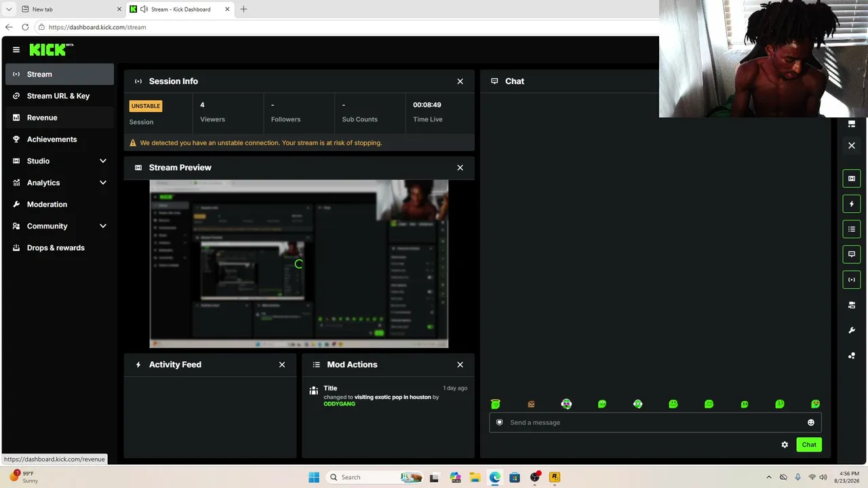The width and height of the screenshot is (868, 488).
Task: Insert the halo Kick emote
Action: pyautogui.click(x=496, y=404)
